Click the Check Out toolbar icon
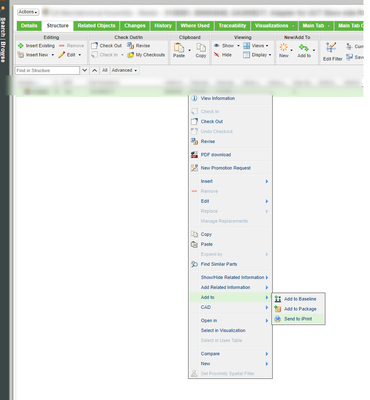 click(x=95, y=46)
